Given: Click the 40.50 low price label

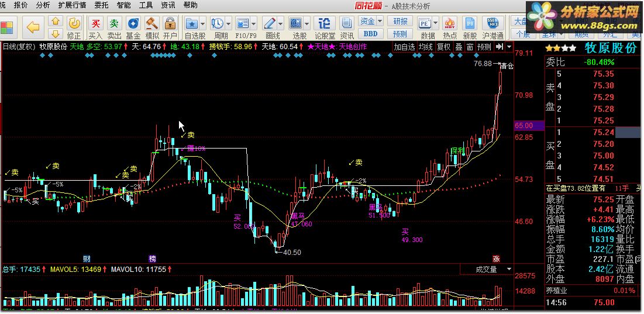Looking at the screenshot, I should 292,253.
